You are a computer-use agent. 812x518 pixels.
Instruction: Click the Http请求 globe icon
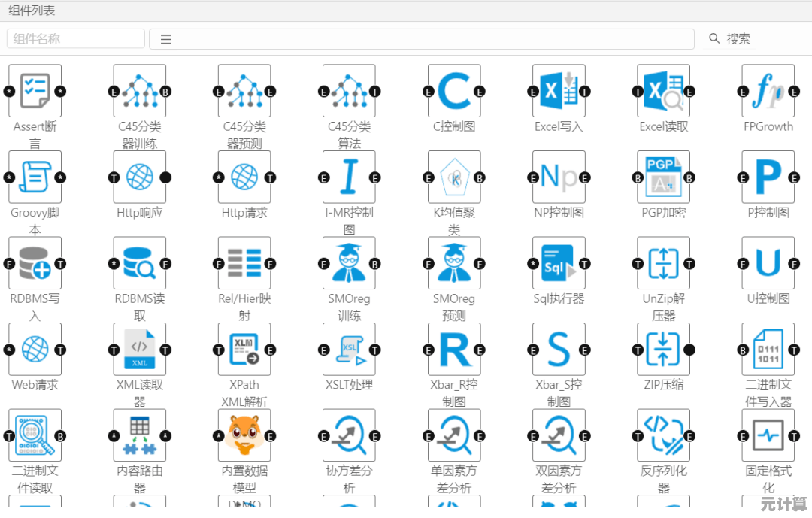coord(244,177)
